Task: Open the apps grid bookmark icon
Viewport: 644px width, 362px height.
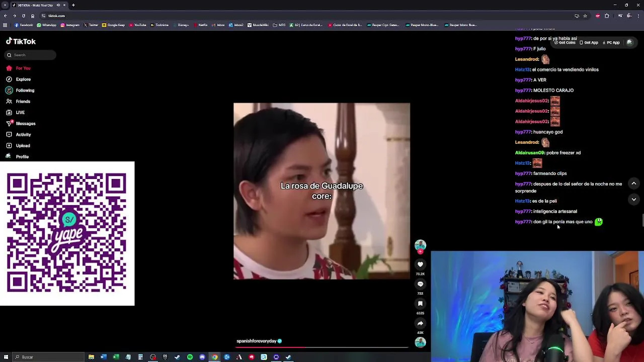Action: (5, 25)
